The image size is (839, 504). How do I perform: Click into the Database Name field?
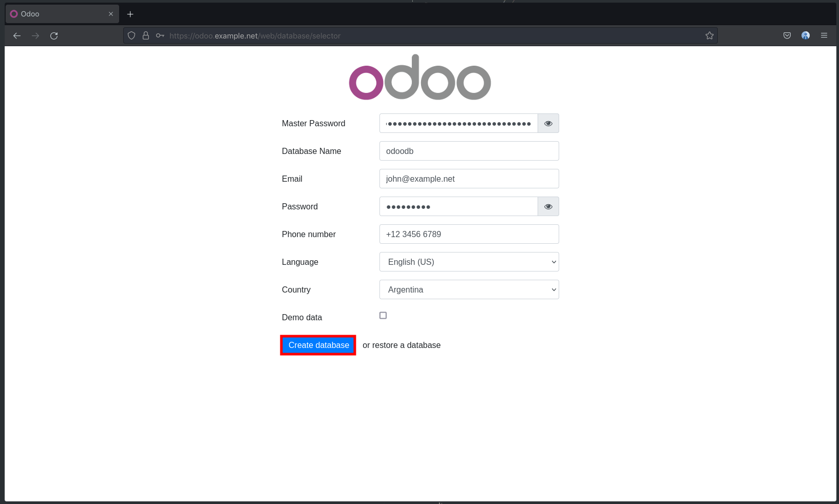tap(469, 151)
